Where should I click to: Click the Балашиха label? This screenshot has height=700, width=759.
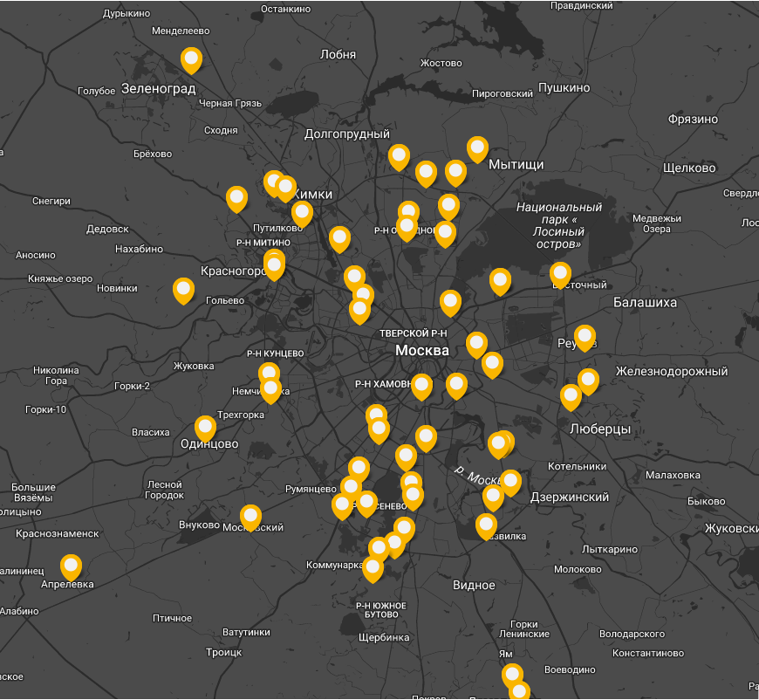(645, 302)
